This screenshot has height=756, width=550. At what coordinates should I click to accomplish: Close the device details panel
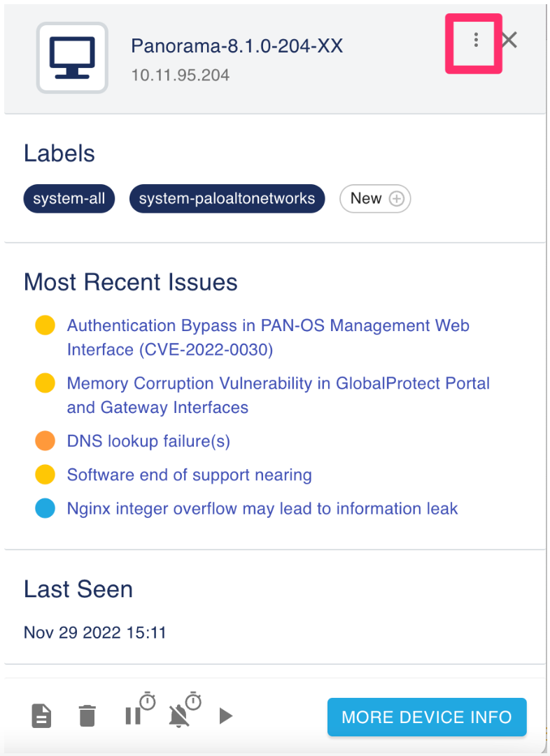(x=509, y=40)
